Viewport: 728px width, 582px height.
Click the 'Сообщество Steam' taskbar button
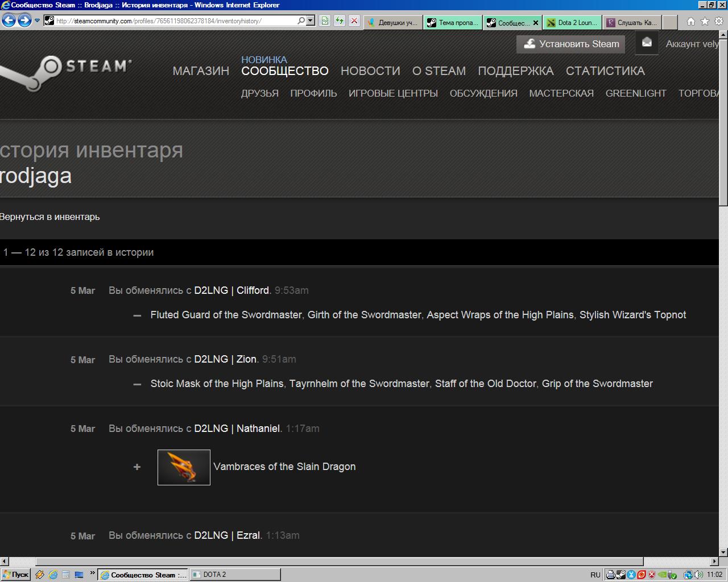tap(142, 575)
